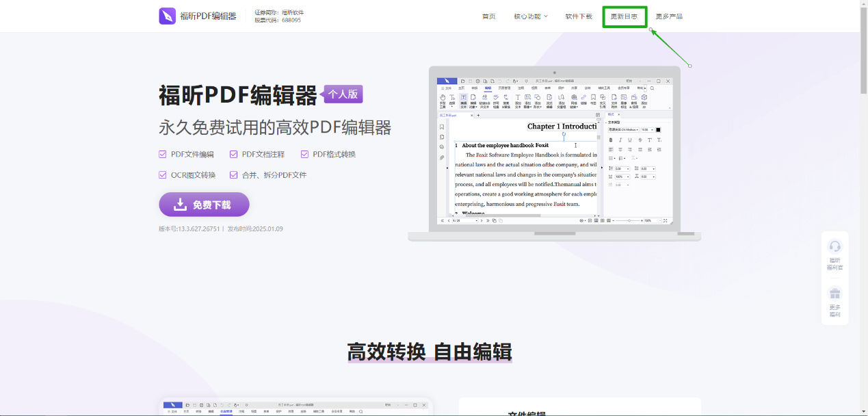Select the hand tool icon in laptop preview
Viewport: 868px width, 416px height.
click(442, 99)
